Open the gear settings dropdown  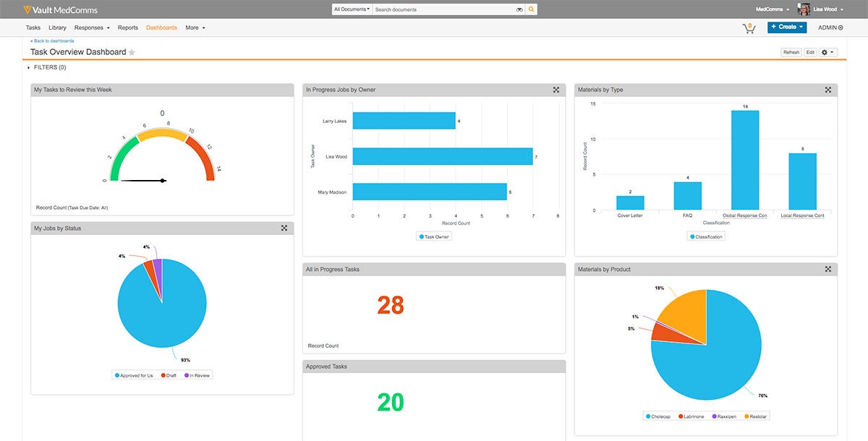coord(827,52)
